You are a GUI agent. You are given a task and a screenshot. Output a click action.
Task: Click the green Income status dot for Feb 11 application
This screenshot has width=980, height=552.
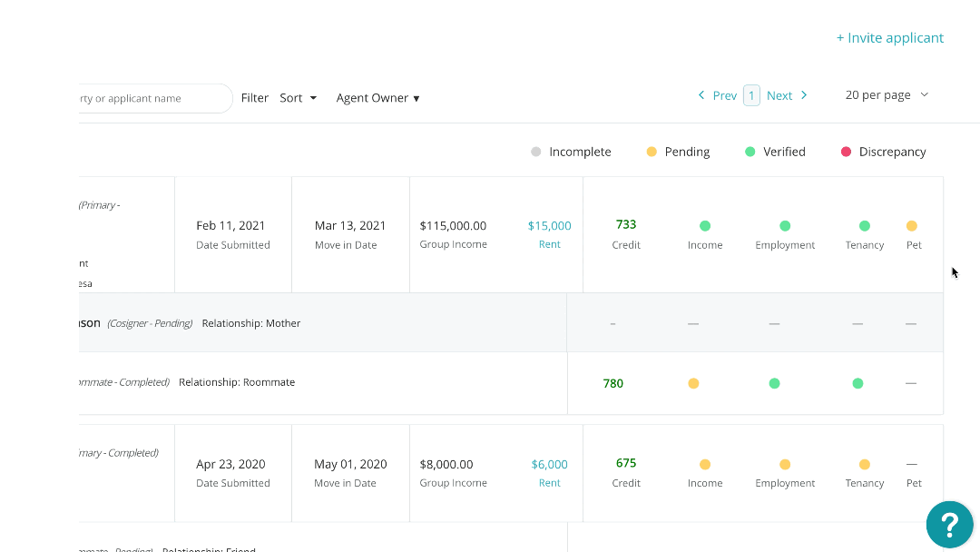pyautogui.click(x=705, y=226)
